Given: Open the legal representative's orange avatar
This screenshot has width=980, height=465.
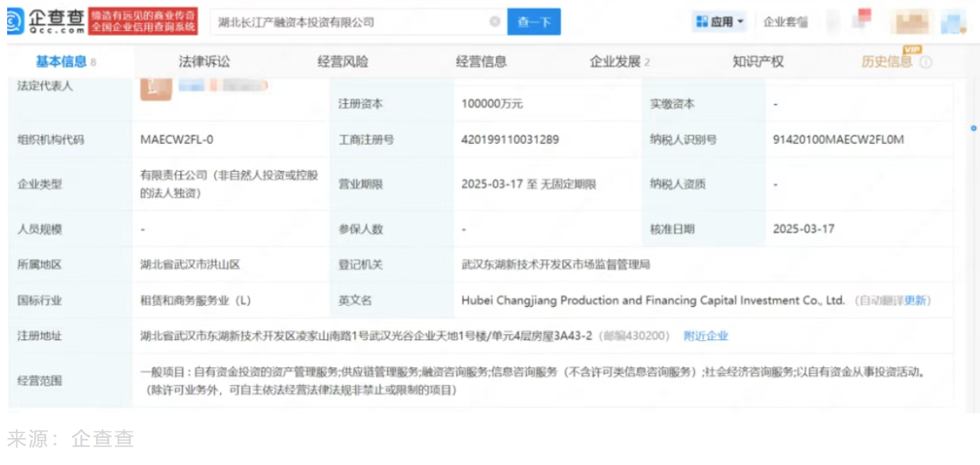Looking at the screenshot, I should pos(156,89).
